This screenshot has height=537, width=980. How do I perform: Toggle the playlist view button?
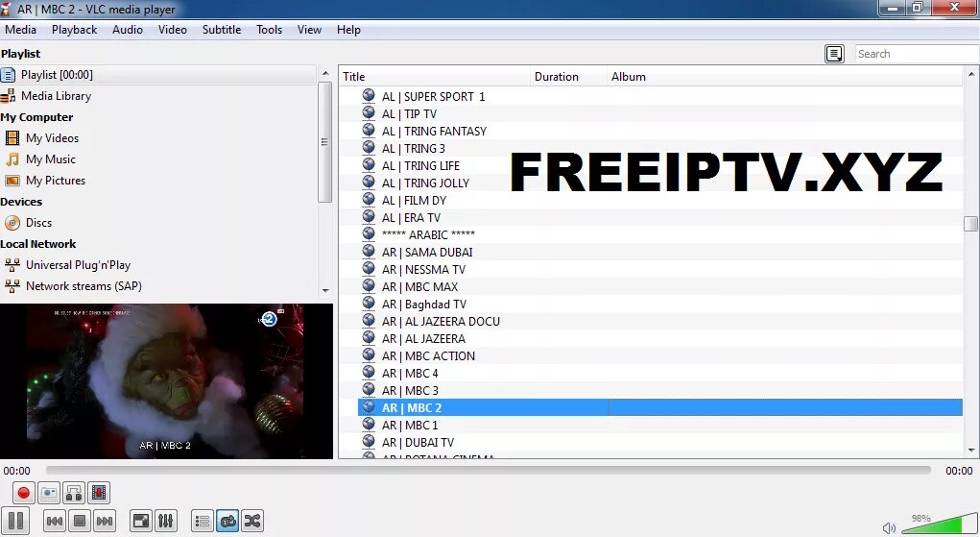click(x=202, y=521)
